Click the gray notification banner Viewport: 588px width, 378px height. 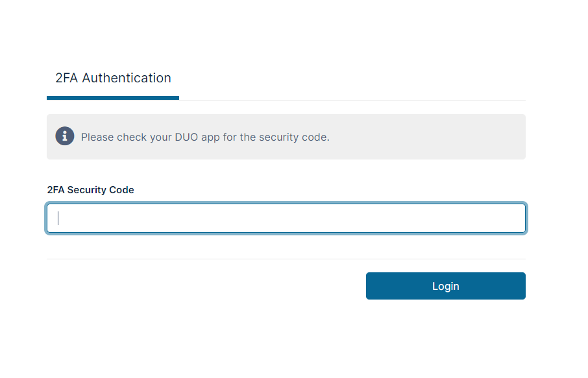[286, 136]
